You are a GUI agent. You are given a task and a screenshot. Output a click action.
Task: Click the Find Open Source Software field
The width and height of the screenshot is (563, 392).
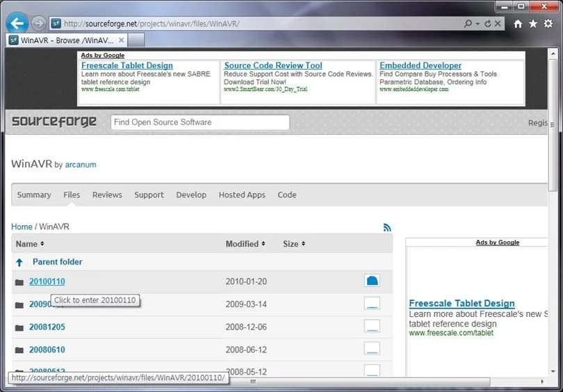point(200,122)
